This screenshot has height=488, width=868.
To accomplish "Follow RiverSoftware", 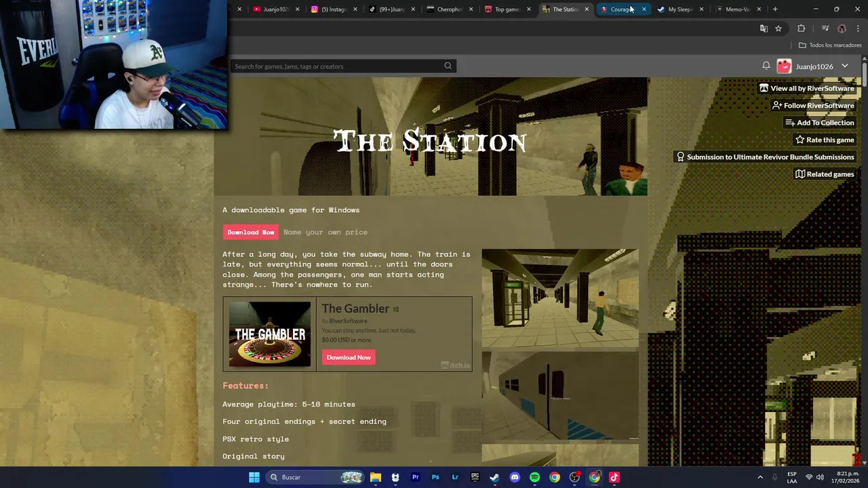I will (x=812, y=105).
